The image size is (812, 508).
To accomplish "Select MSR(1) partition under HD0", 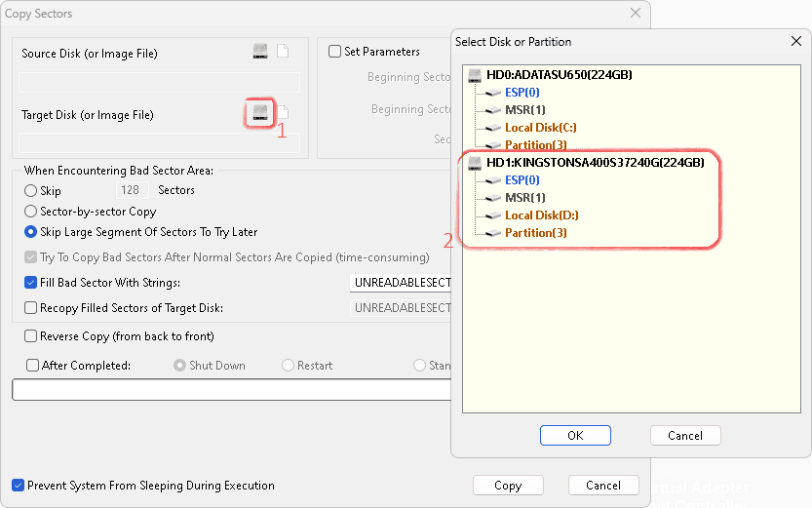I will click(x=524, y=110).
